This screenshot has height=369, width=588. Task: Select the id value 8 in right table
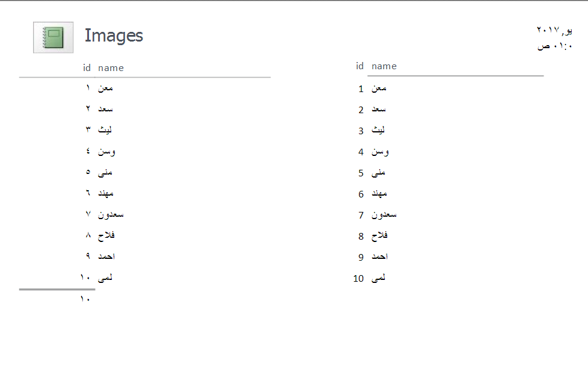(361, 236)
